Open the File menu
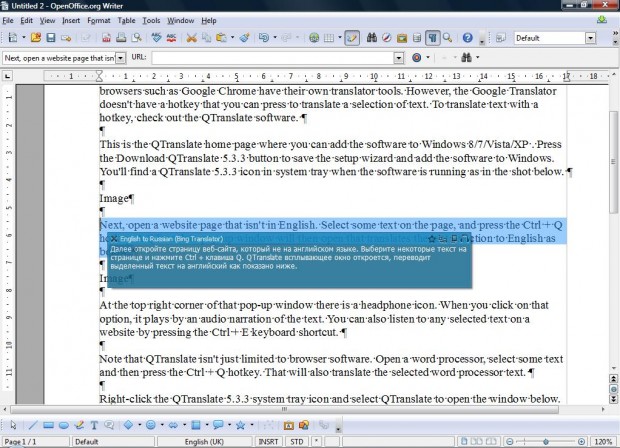This screenshot has height=448, width=620. [x=8, y=21]
